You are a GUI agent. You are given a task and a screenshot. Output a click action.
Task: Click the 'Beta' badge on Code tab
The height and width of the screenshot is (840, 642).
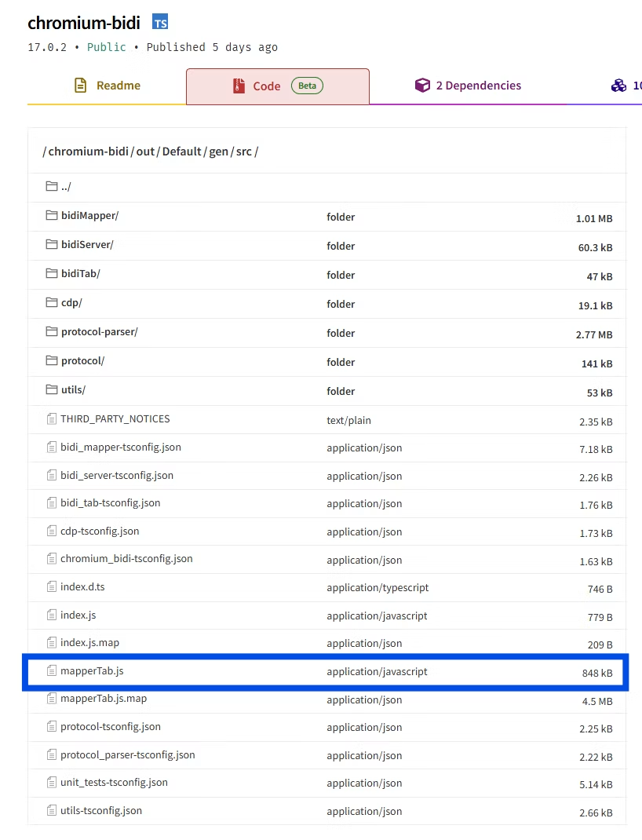click(308, 86)
